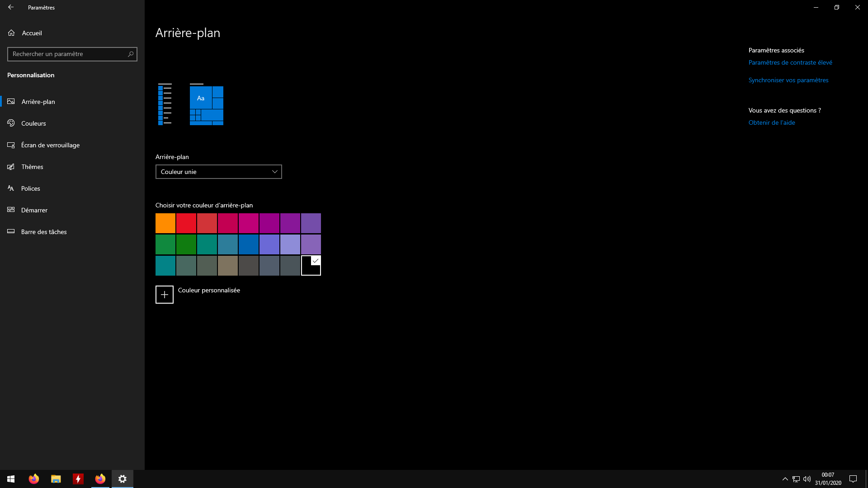Click the search magnifier icon
This screenshot has width=868, height=488.
click(x=131, y=54)
